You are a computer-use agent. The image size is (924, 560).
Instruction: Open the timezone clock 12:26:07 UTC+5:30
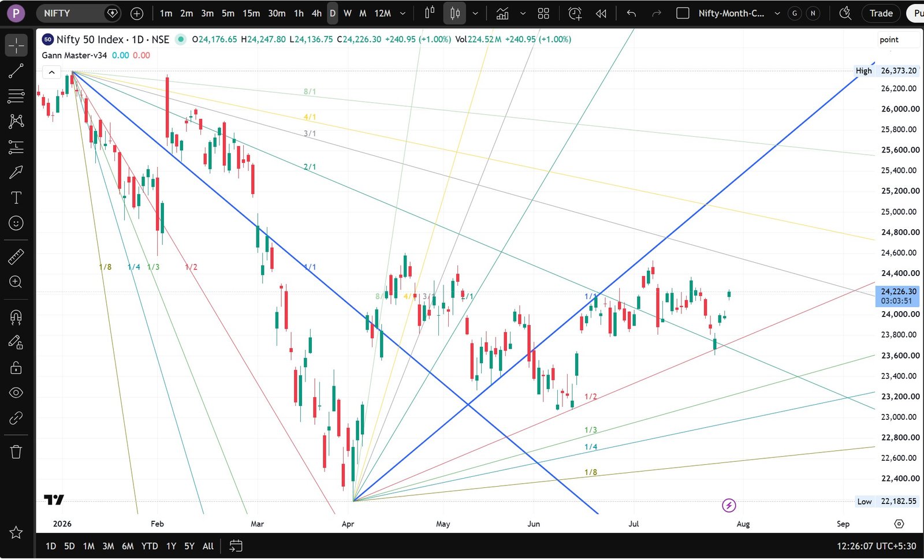tap(876, 546)
